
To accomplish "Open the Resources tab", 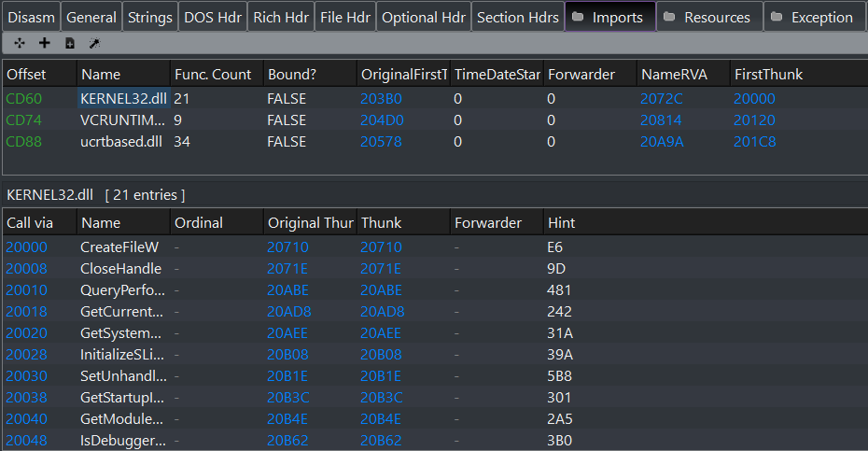I will 709,17.
